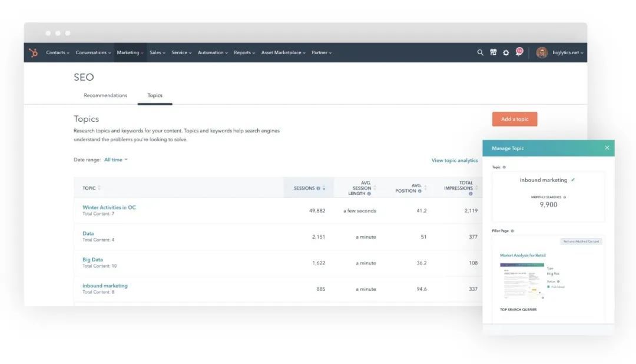Click info icon next to Monthly Searches
Image resolution: width=636 pixels, height=364 pixels.
point(564,197)
